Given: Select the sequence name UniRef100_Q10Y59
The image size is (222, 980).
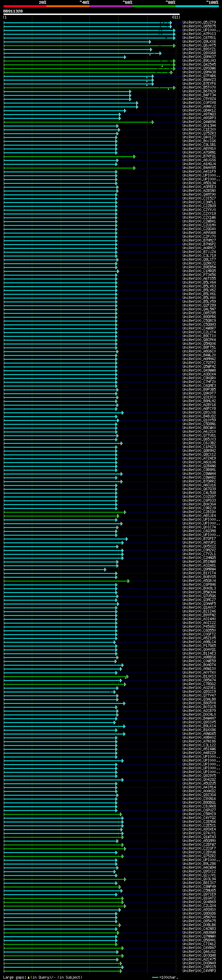Looking at the screenshot, I should 199,420.
